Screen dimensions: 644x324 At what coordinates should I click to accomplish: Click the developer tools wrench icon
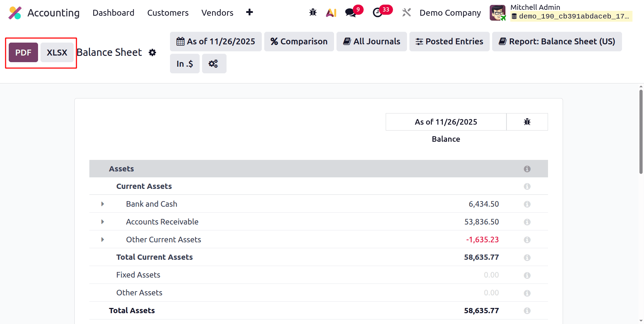(406, 13)
